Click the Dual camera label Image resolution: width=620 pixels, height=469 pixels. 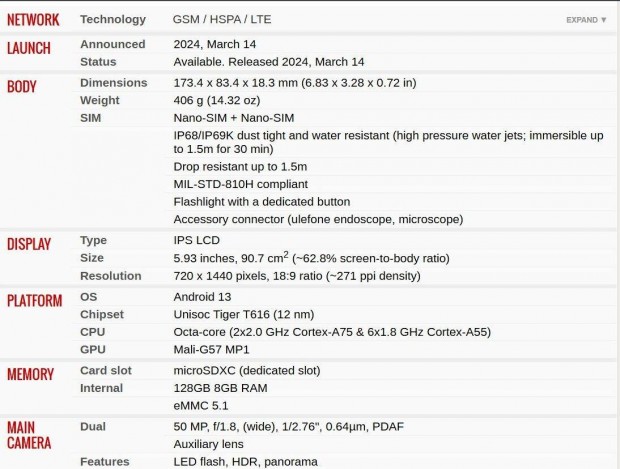pos(93,426)
